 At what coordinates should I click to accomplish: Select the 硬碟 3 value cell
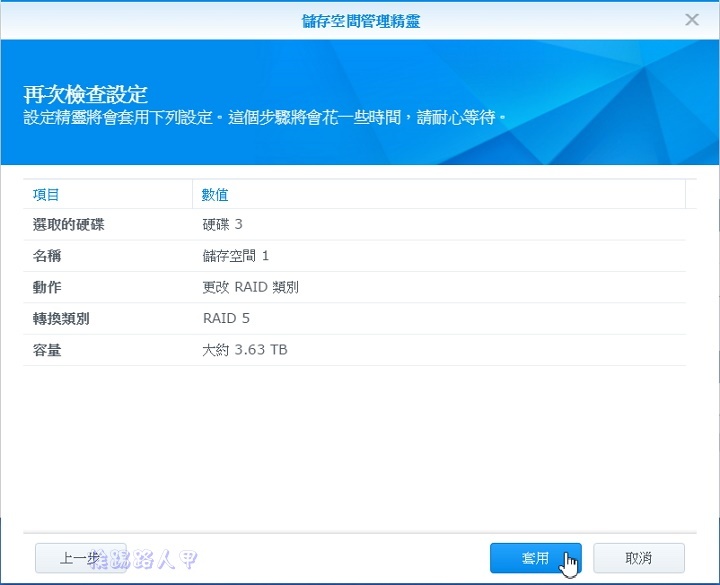tap(222, 225)
